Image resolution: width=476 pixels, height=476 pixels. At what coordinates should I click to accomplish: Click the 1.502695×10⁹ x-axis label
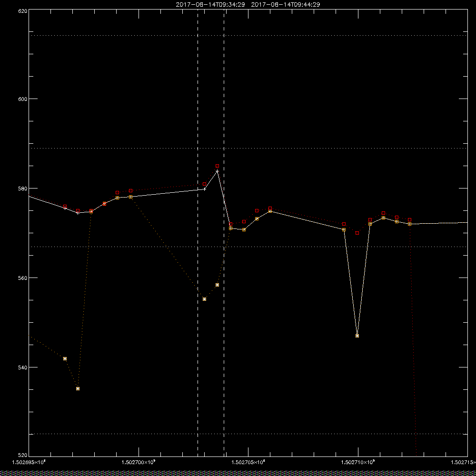pyautogui.click(x=29, y=462)
